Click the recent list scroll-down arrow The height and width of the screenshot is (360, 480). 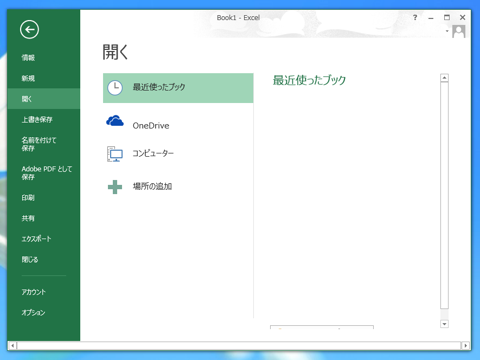444,324
